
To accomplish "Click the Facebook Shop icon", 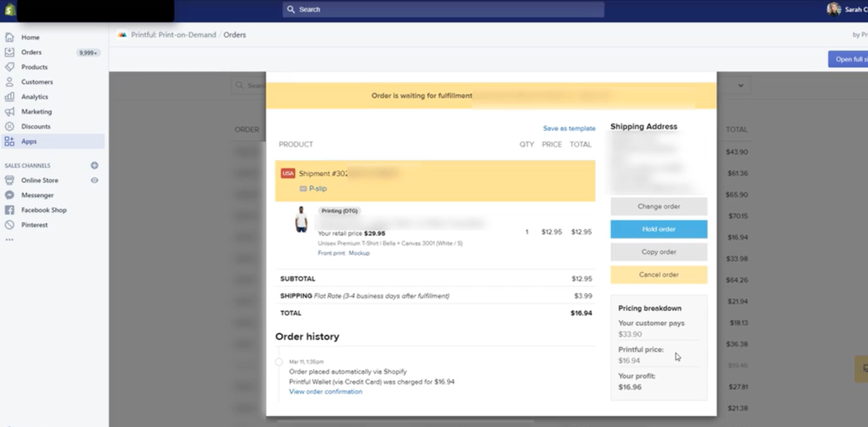I will [9, 210].
